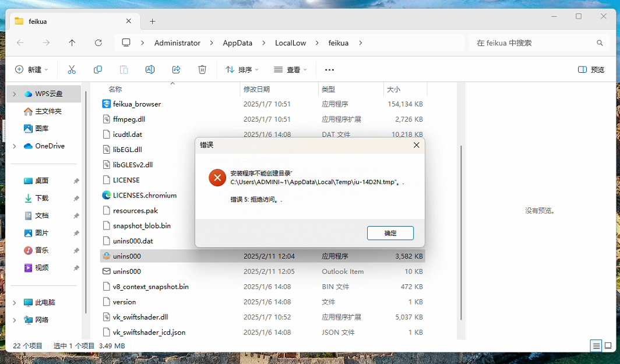The image size is (620, 364).
Task: Click the share icon in toolbar
Action: (x=176, y=69)
